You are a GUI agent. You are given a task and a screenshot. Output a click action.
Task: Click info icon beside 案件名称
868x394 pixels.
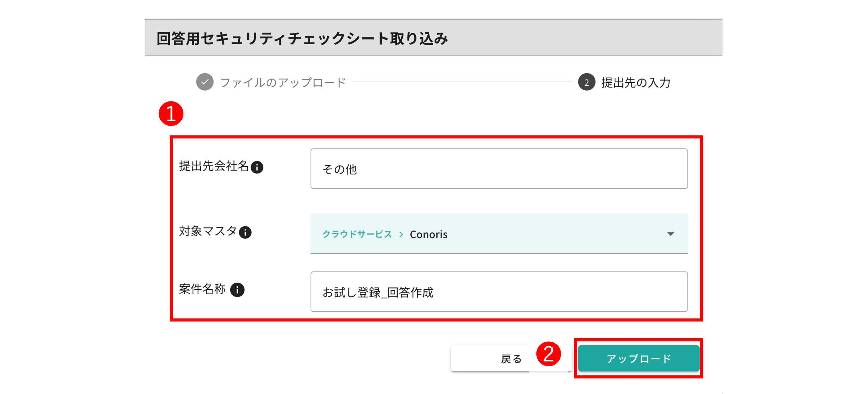[x=237, y=290]
